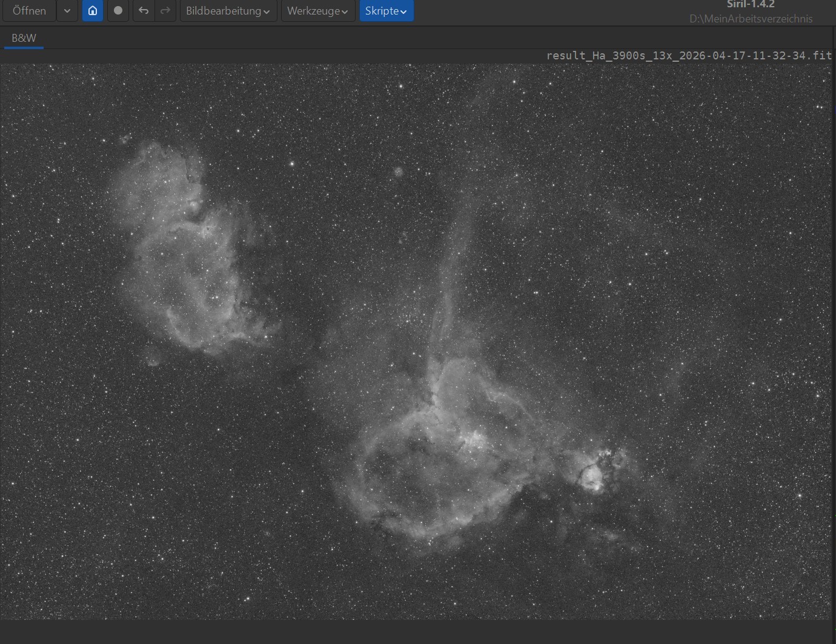Click the small round nebula near top center
The image size is (836, 644).
coord(398,172)
